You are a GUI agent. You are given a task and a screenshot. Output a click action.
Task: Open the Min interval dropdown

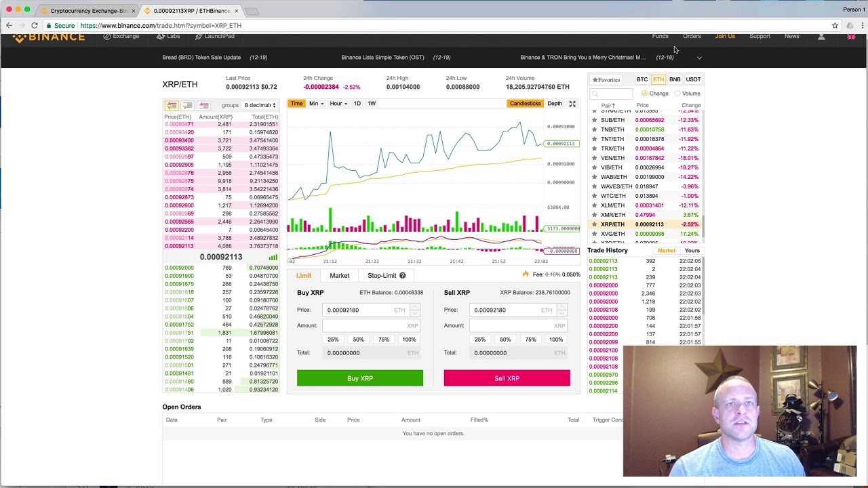click(x=316, y=104)
